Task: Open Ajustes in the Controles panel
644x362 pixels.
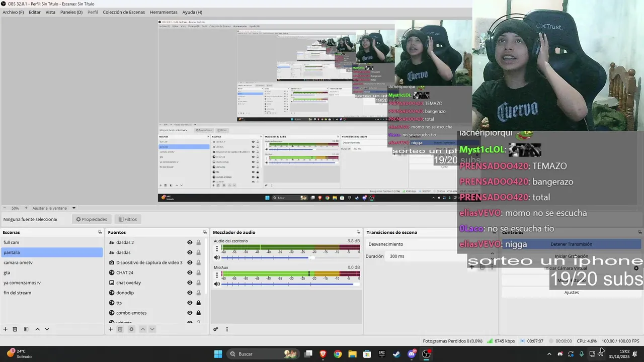Action: (571, 293)
